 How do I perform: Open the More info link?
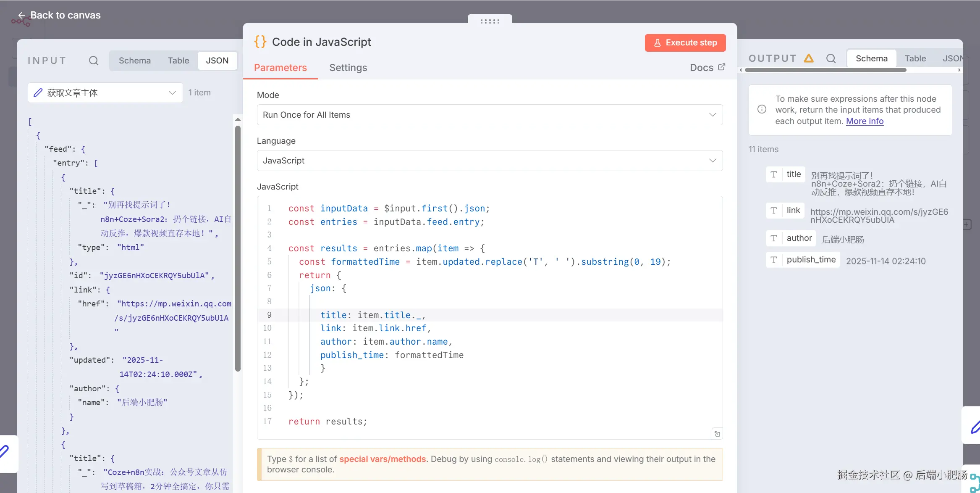pyautogui.click(x=865, y=121)
